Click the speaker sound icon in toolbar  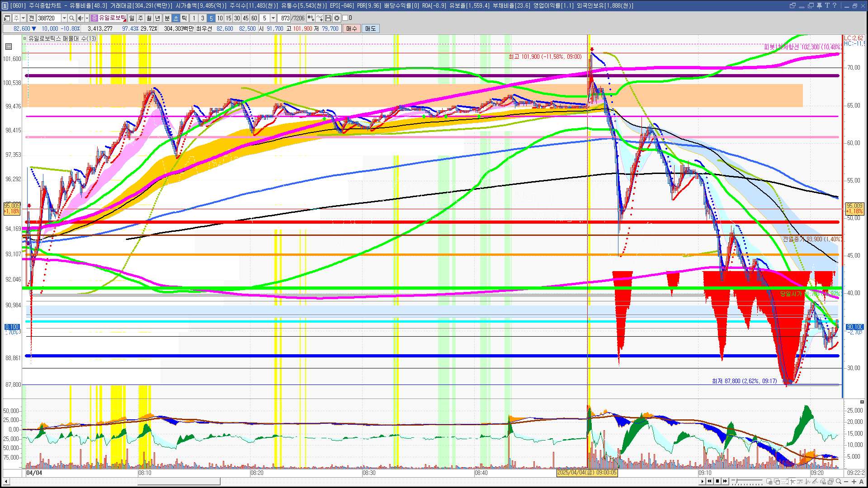pos(80,18)
